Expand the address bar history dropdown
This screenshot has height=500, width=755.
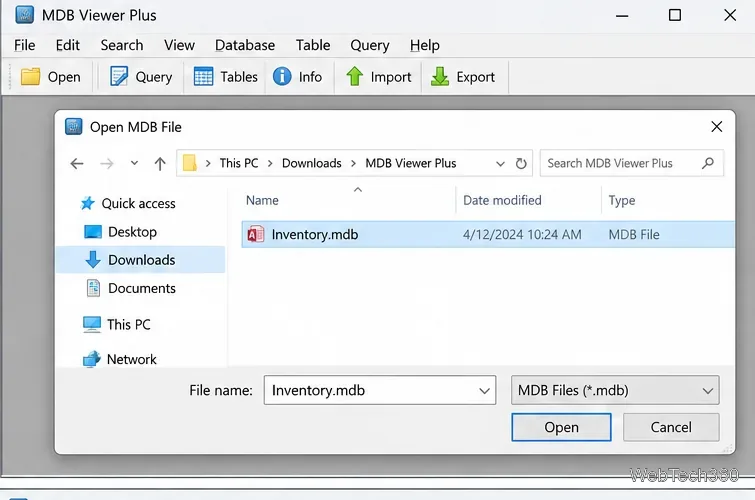click(x=500, y=164)
